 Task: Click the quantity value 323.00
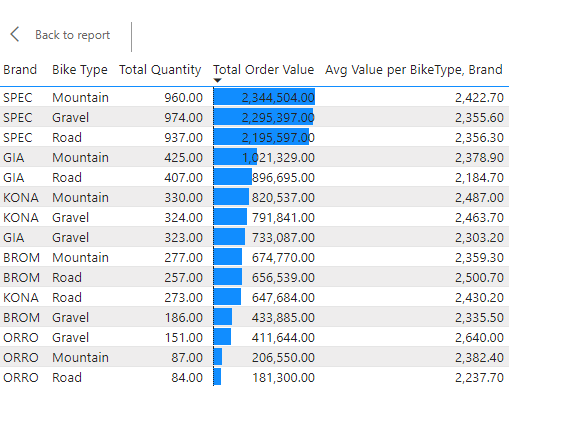pyautogui.click(x=183, y=238)
